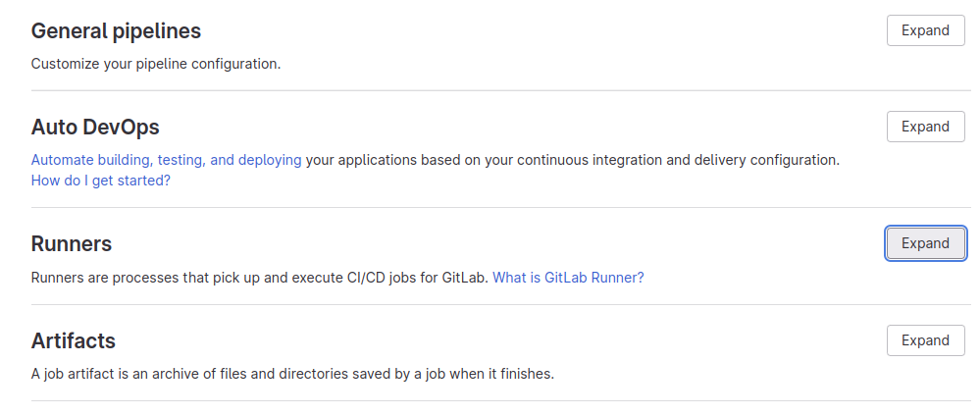Screen dimensions: 980x415
Task: Click the Runners section heading
Action: click(72, 243)
